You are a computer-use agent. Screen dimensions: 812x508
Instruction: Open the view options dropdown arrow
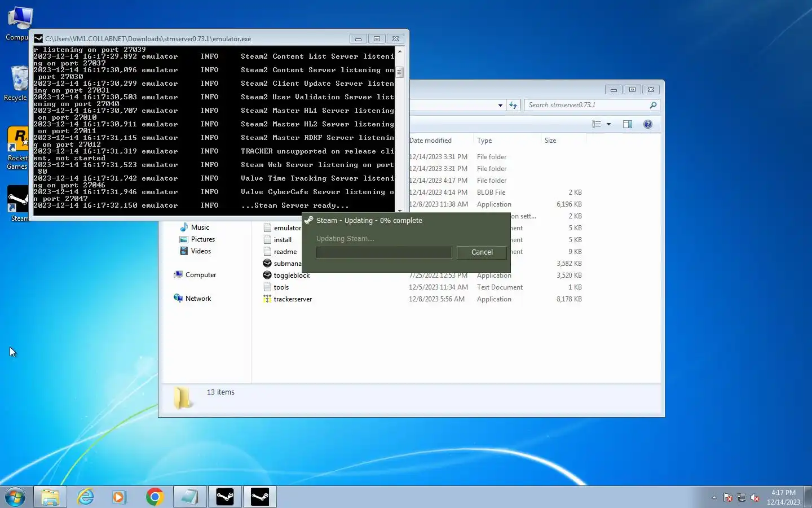point(608,124)
